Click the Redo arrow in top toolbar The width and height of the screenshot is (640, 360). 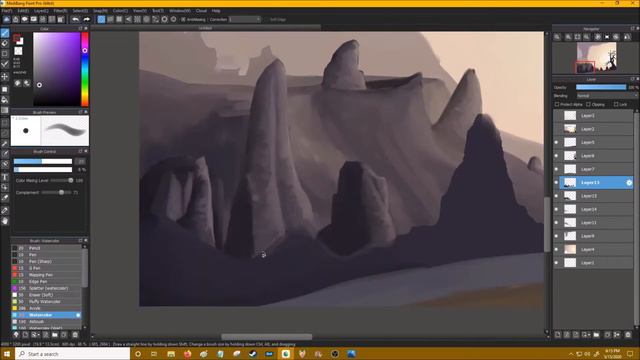[87, 19]
